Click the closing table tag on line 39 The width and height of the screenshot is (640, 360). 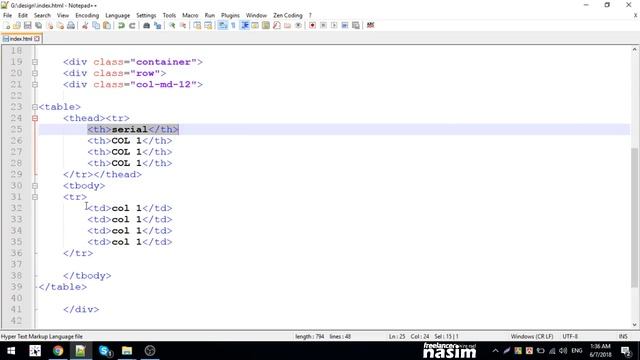[63, 287]
